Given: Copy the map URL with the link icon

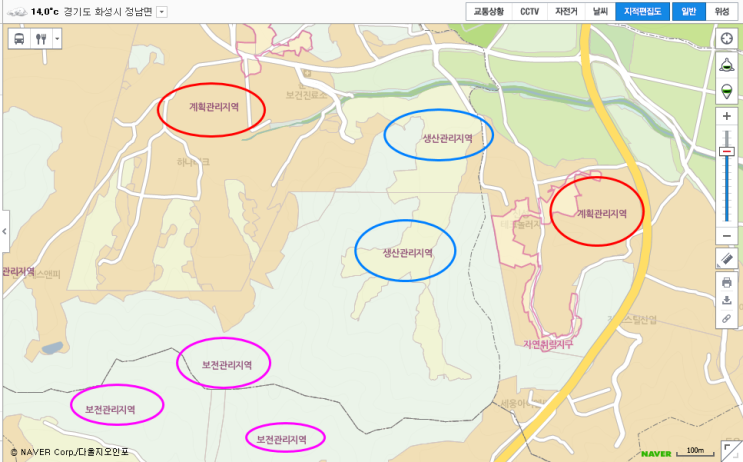Looking at the screenshot, I should coord(726,318).
